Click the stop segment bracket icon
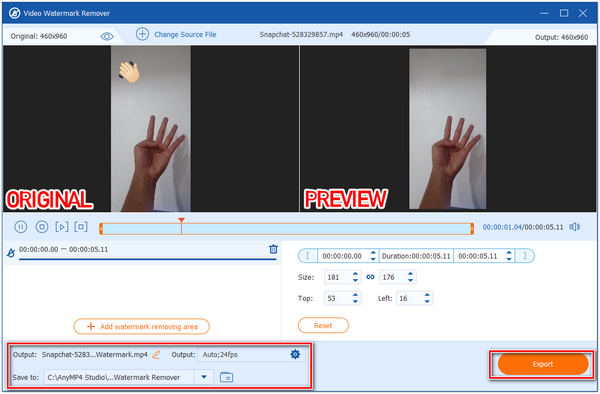Screen dimensions: 600x394 81,227
